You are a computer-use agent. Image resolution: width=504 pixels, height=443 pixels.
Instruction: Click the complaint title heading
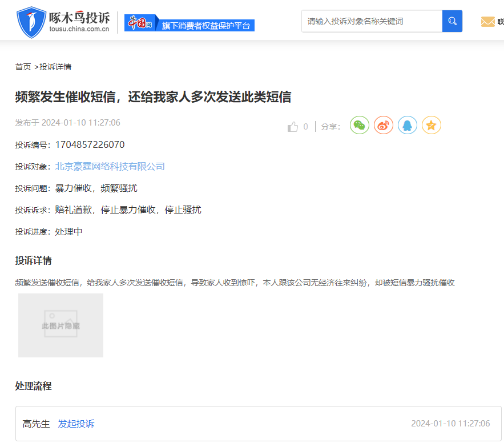pos(154,97)
